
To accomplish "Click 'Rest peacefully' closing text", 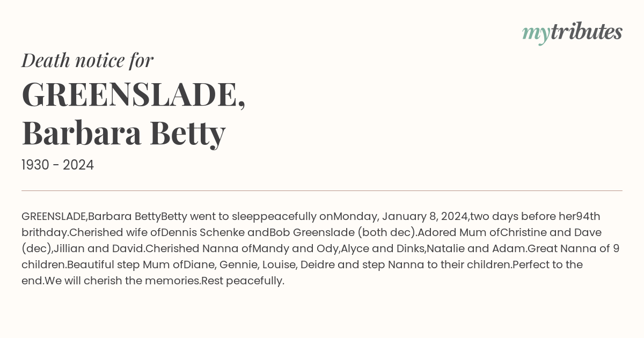I will click(x=243, y=281).
